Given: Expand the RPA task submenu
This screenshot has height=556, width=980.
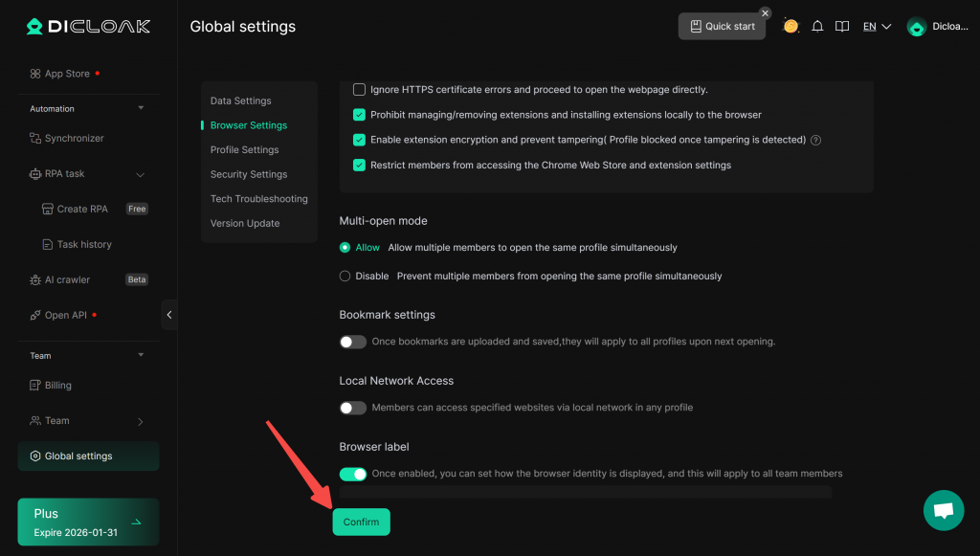Looking at the screenshot, I should tap(141, 174).
